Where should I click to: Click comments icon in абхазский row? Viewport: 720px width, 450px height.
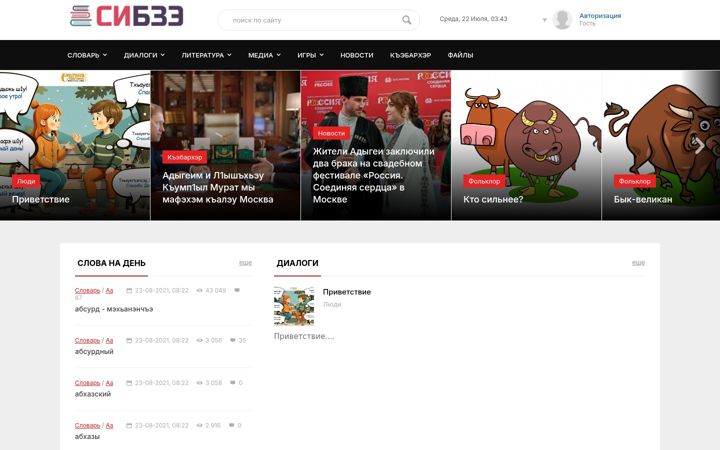pyautogui.click(x=233, y=382)
